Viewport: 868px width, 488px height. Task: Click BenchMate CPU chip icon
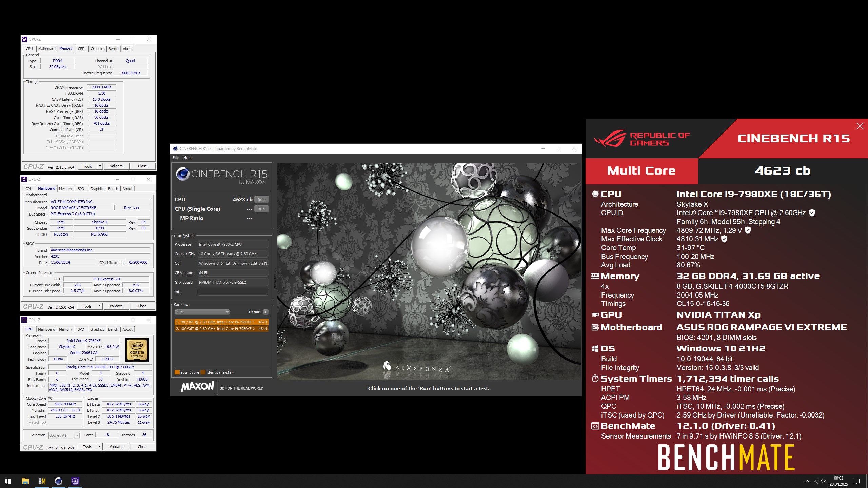point(595,194)
